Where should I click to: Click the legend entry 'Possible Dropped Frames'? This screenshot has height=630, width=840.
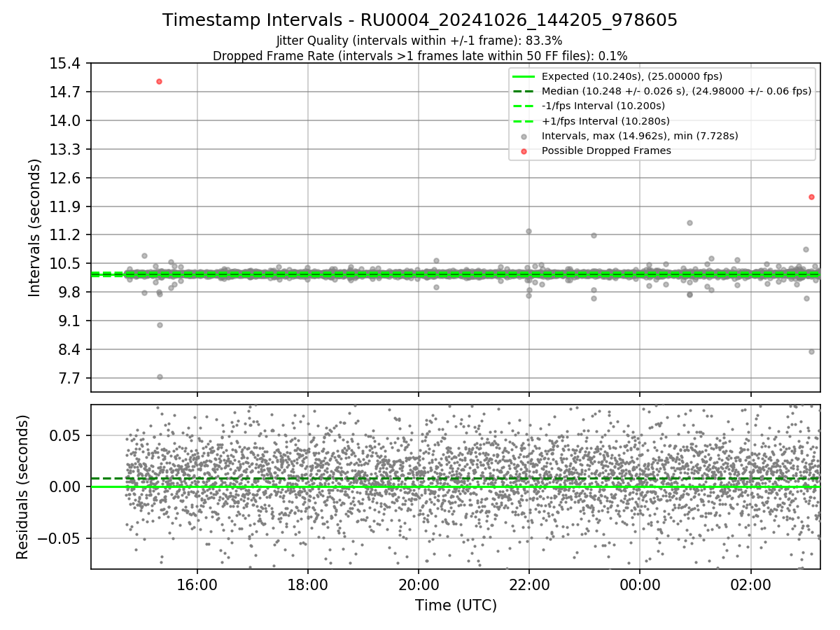(606, 150)
